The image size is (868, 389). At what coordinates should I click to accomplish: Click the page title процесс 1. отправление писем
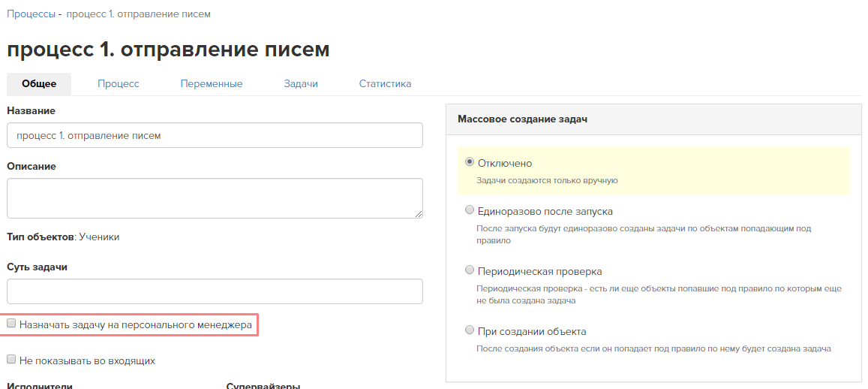pyautogui.click(x=168, y=50)
